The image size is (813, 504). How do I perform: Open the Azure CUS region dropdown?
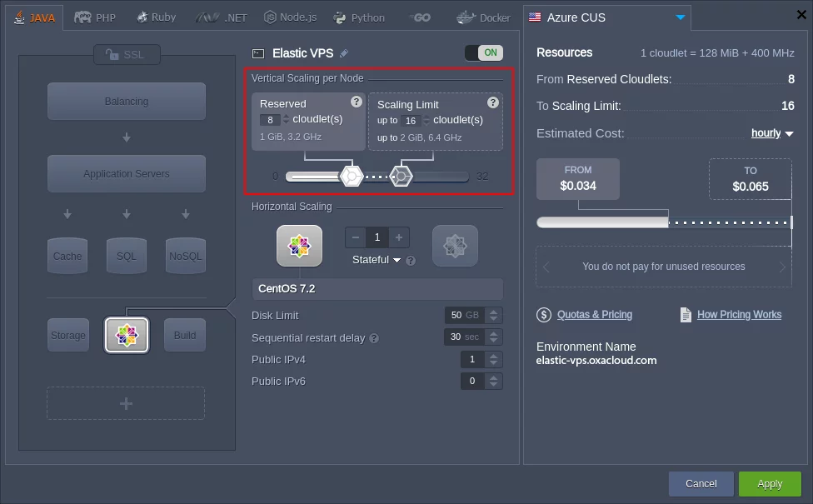[x=606, y=17]
